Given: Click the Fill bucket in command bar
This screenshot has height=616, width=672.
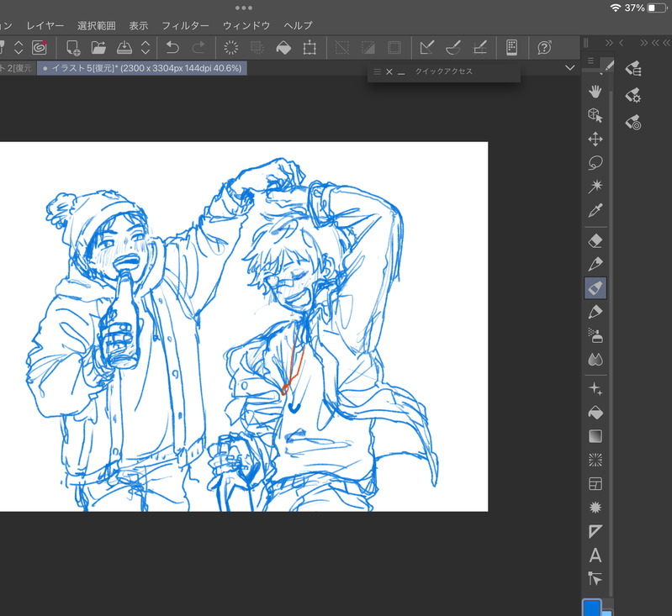Looking at the screenshot, I should click(x=283, y=47).
